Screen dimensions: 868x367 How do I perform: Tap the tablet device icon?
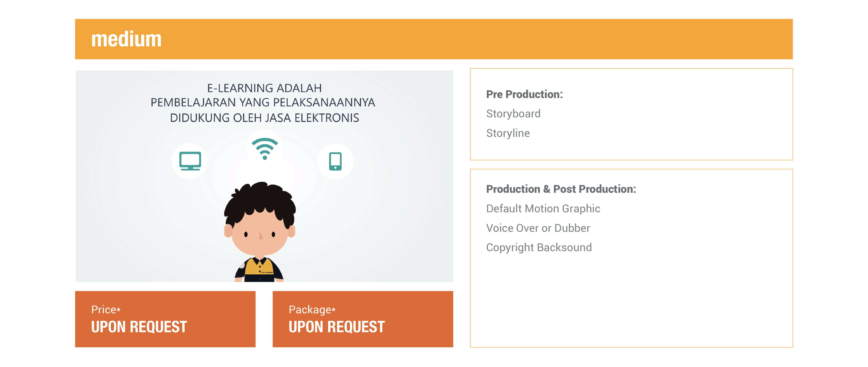coord(335,161)
